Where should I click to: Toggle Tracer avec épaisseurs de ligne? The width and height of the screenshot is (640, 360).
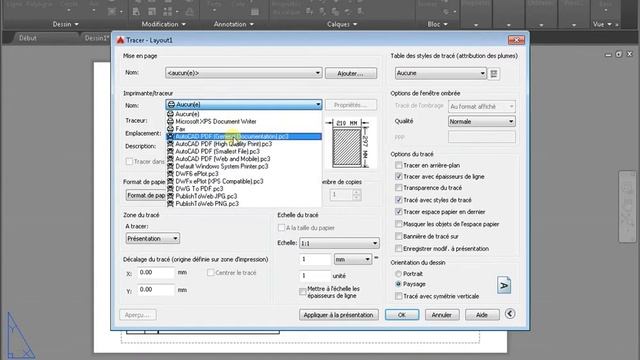(399, 177)
